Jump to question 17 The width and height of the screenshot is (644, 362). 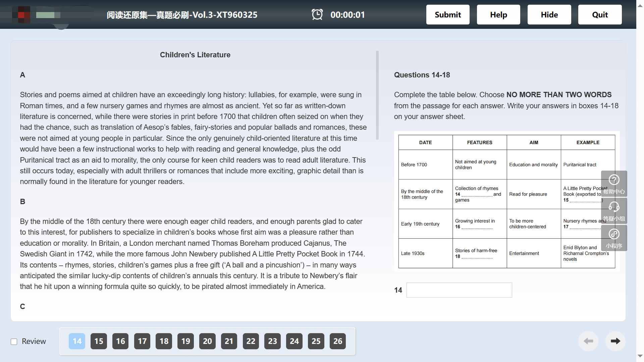(x=142, y=341)
